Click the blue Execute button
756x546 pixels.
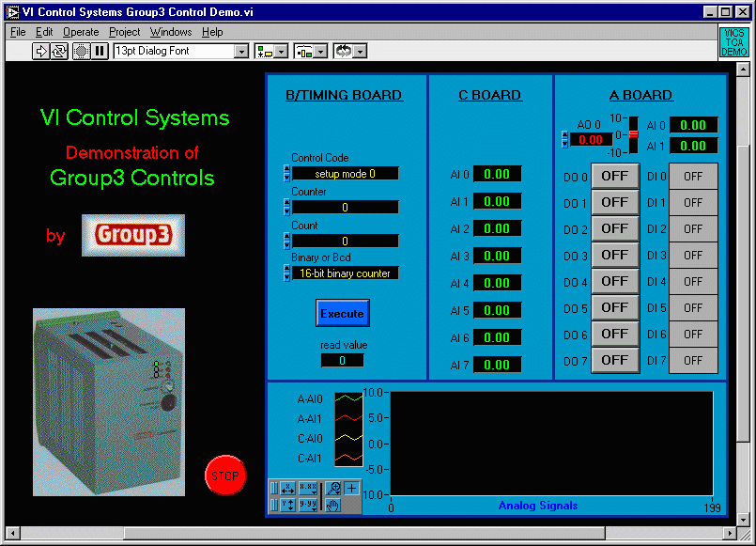pyautogui.click(x=343, y=313)
